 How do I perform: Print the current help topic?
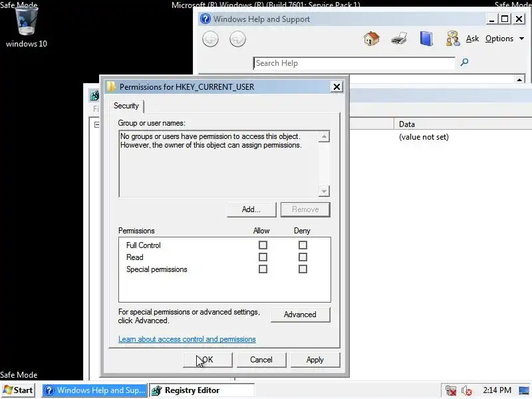pyautogui.click(x=399, y=39)
